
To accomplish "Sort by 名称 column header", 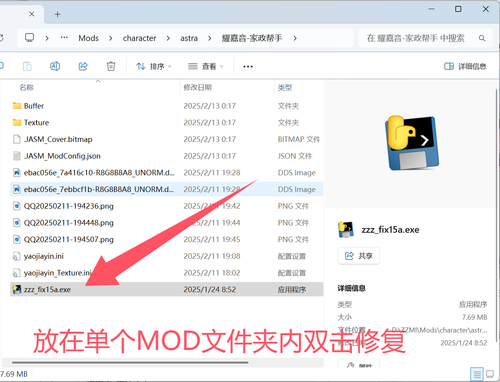I will pos(27,87).
